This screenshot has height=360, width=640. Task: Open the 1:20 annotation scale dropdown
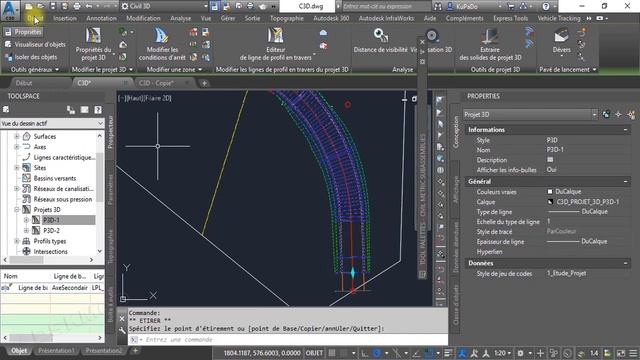(503, 353)
